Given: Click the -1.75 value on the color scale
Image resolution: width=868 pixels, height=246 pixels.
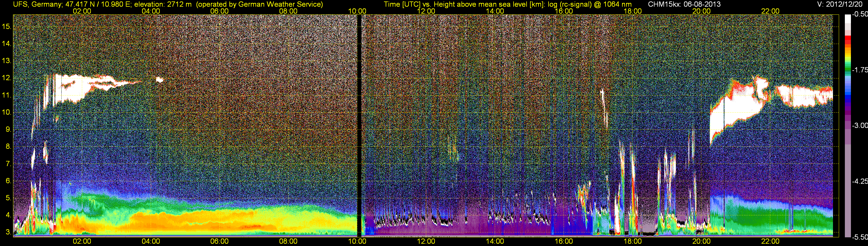Looking at the screenshot, I should tap(860, 70).
